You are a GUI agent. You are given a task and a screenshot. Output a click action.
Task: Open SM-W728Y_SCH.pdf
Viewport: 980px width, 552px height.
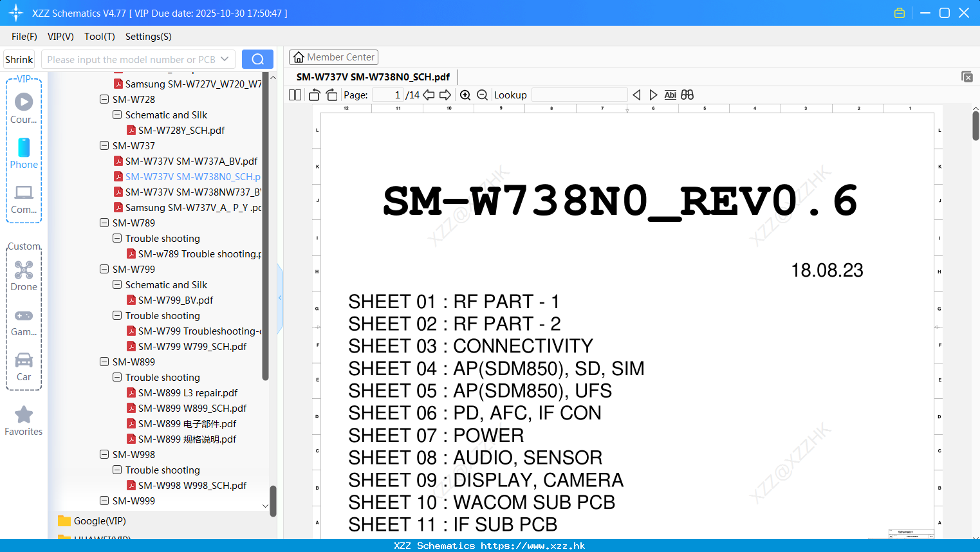click(x=176, y=130)
